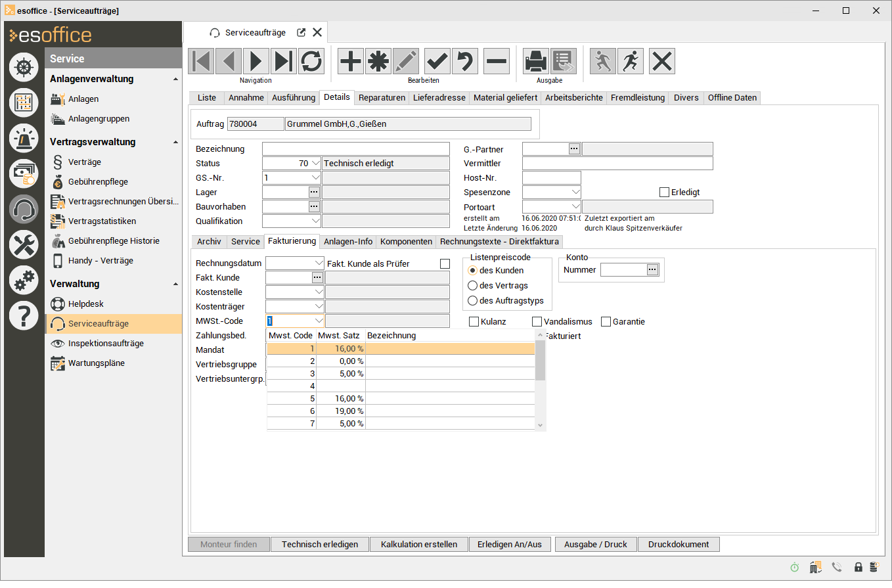The width and height of the screenshot is (892, 588).
Task: Save changes with the checkmark icon
Action: [x=437, y=61]
